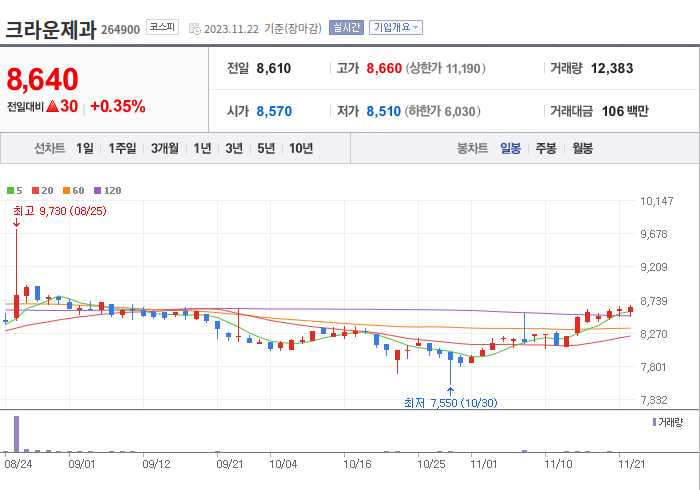Select the 5년 line chart tab
Image resolution: width=700 pixels, height=490 pixels.
(x=266, y=148)
